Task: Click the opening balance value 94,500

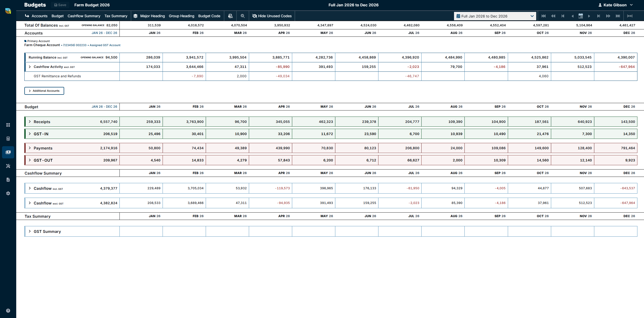Action: 111,58
